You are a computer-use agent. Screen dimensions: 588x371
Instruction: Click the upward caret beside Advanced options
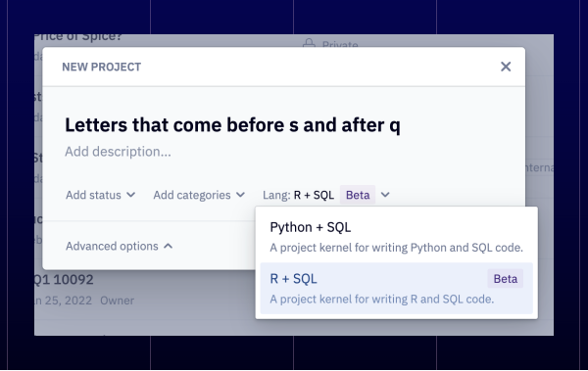168,247
